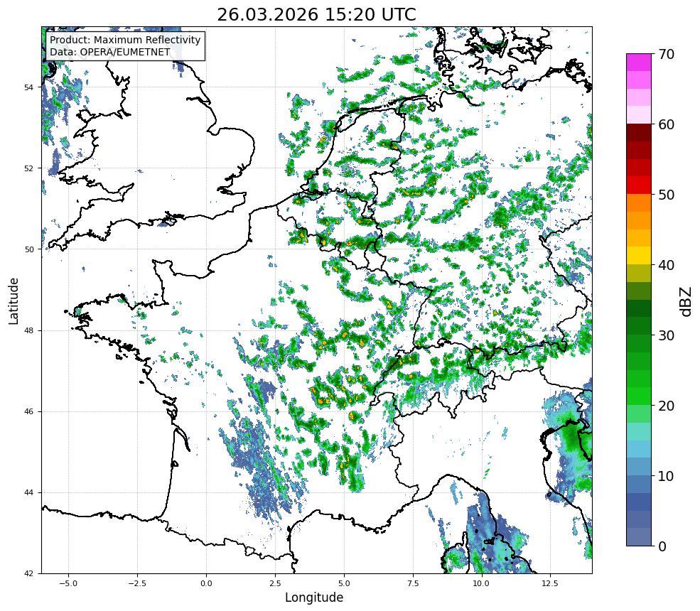
Task: Click the latitude tick label 42
Action: 28,574
